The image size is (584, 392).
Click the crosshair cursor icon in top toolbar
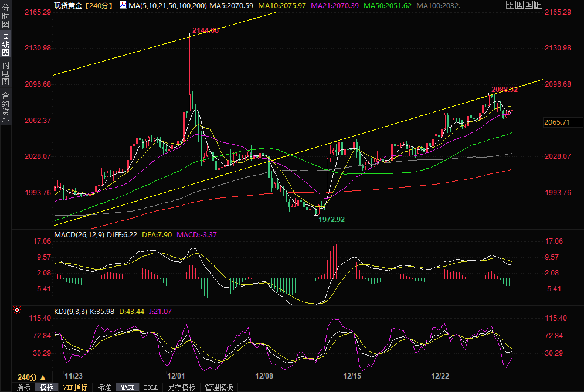510,5
